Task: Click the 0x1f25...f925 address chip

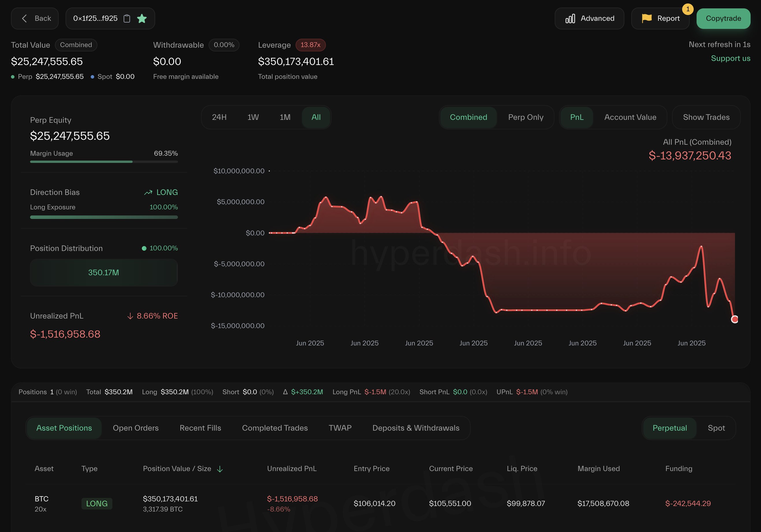Action: (x=110, y=18)
